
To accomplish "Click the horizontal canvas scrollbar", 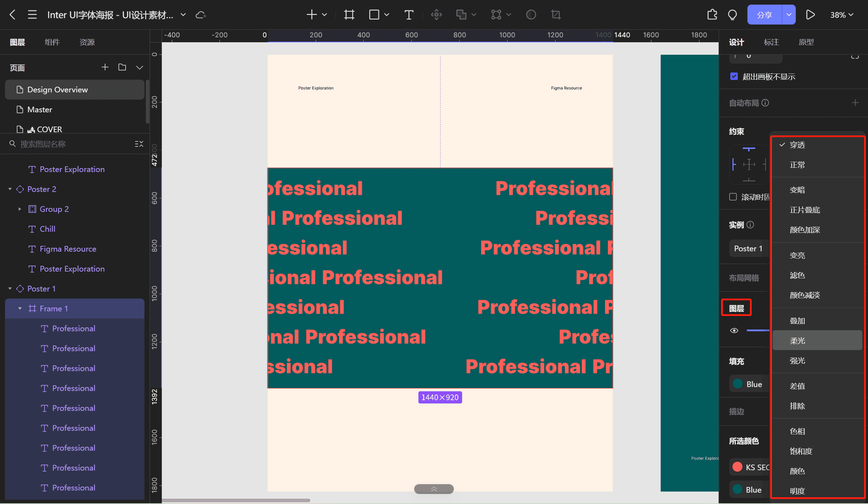I will 236,500.
